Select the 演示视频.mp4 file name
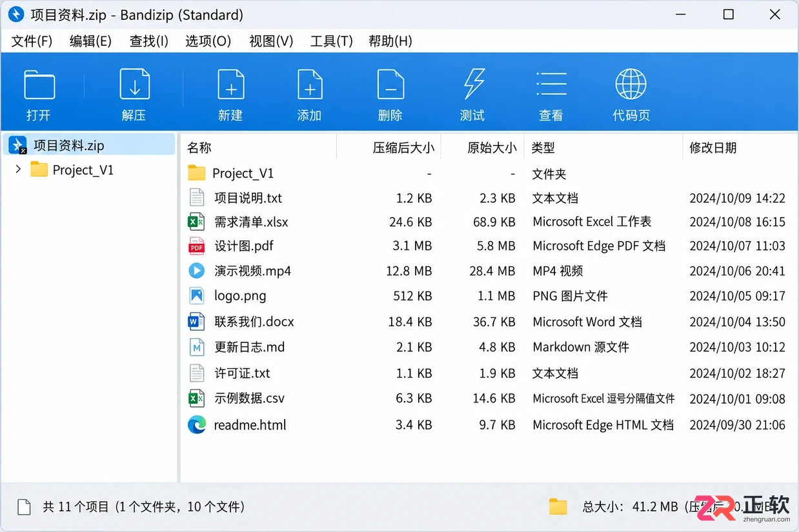This screenshot has width=799, height=532. click(x=252, y=271)
